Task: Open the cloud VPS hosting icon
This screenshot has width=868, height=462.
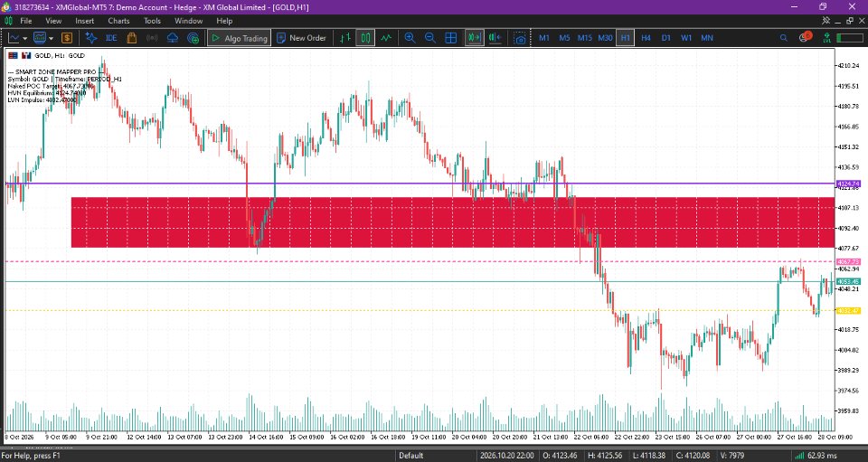Action: [173, 38]
